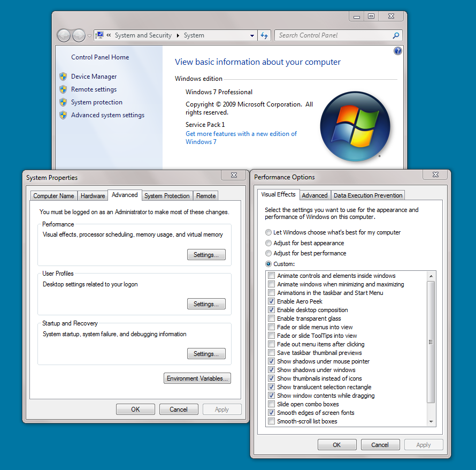This screenshot has height=470, width=476.
Task: Open User Profiles Settings button
Action: pyautogui.click(x=206, y=304)
